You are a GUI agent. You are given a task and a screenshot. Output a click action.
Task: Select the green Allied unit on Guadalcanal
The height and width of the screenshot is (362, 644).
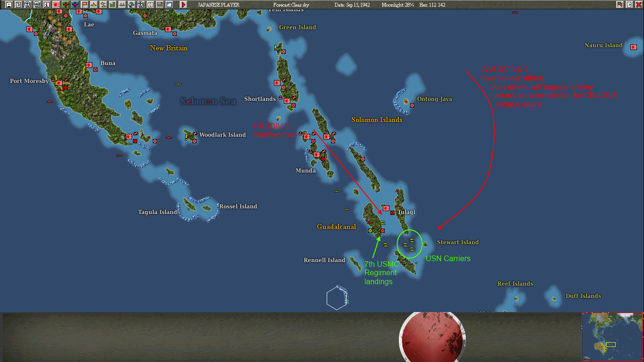pos(371,230)
